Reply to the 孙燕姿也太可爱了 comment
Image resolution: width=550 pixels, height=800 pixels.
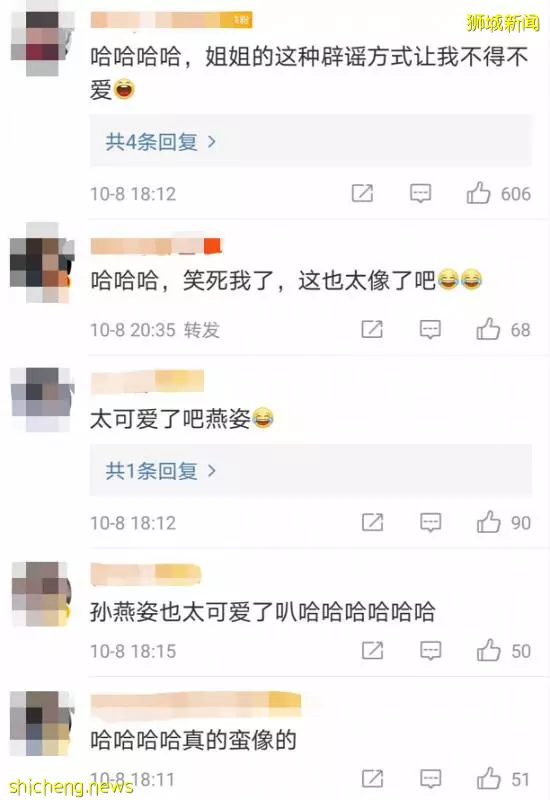point(431,650)
